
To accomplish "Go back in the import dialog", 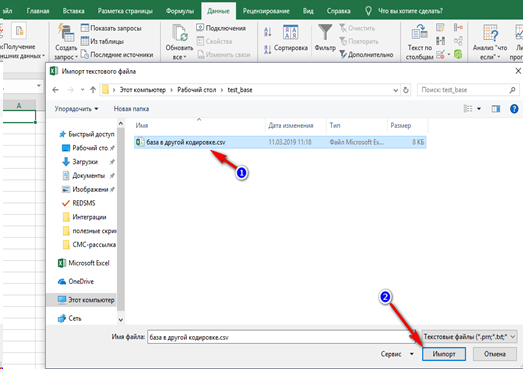I will (x=56, y=90).
